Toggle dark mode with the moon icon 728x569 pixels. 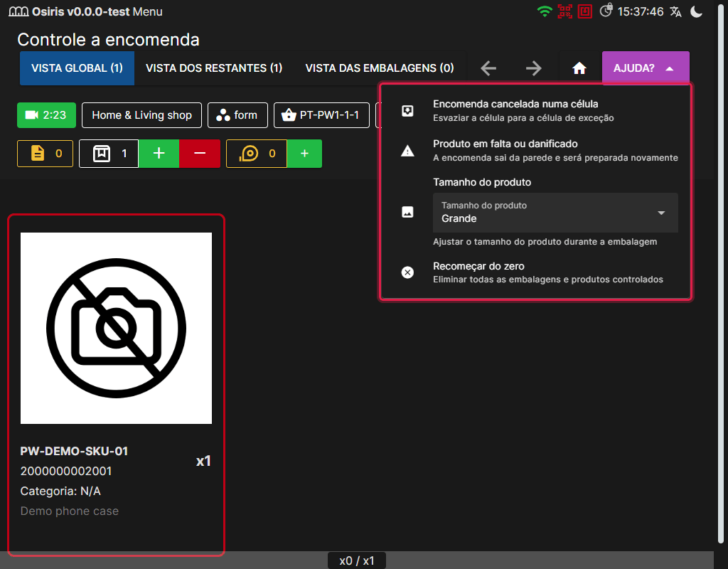697,11
